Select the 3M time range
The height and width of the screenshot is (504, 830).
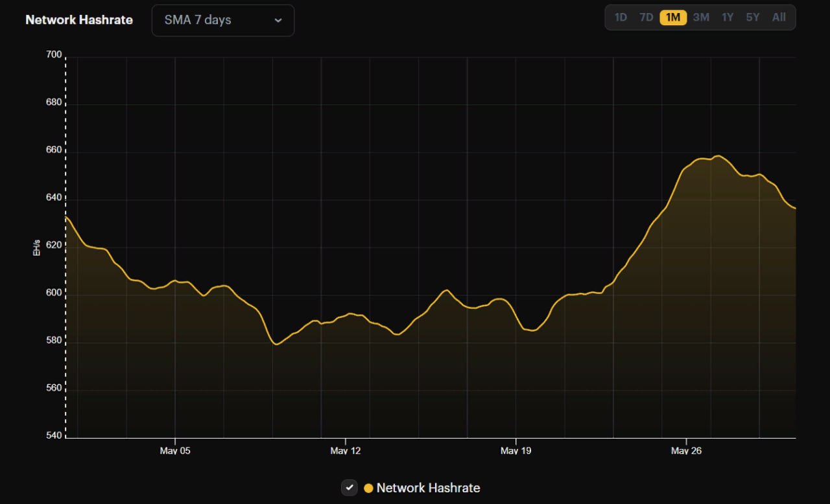(x=701, y=17)
